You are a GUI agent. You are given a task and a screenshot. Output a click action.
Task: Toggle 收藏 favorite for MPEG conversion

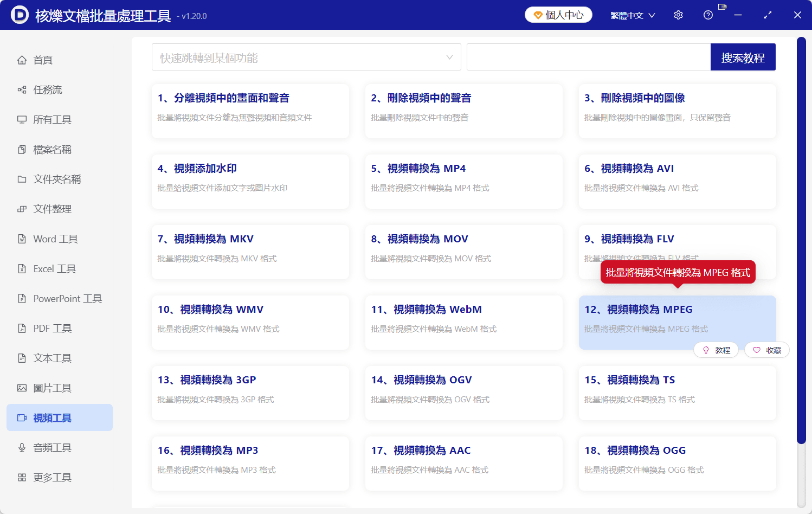tap(767, 350)
